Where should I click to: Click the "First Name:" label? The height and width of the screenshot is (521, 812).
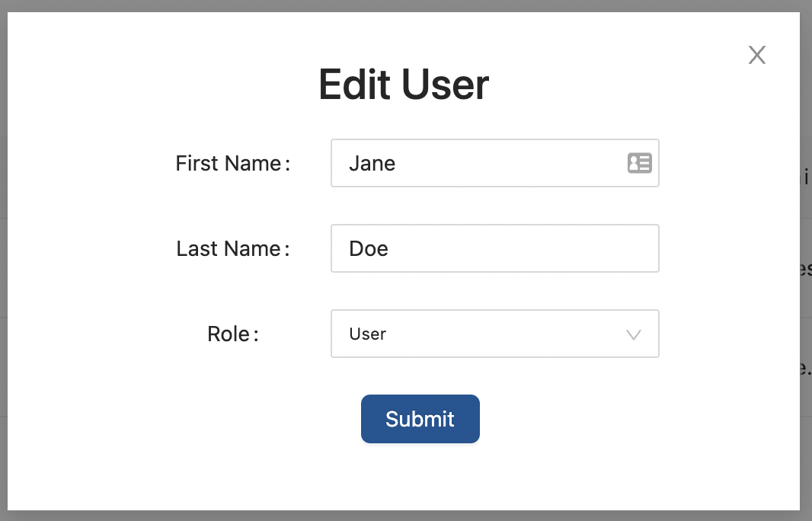(x=232, y=163)
